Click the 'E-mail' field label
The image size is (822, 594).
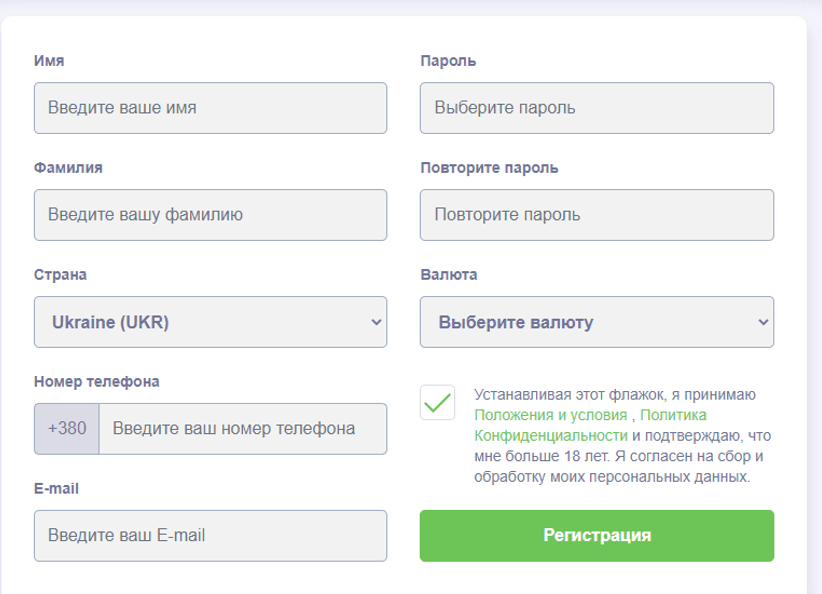56,488
